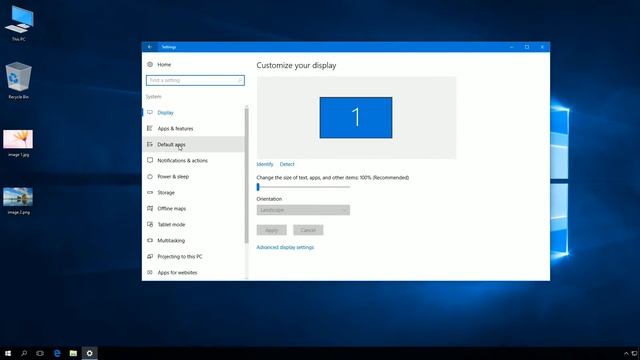Click the search magnifier in Find a setting
This screenshot has height=360, width=640.
tap(240, 80)
